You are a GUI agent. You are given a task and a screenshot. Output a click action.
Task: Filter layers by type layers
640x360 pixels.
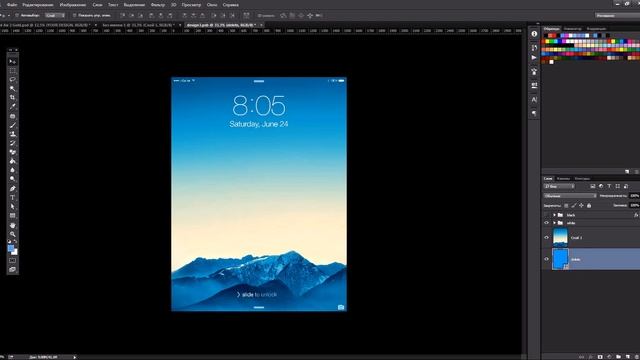click(609, 186)
